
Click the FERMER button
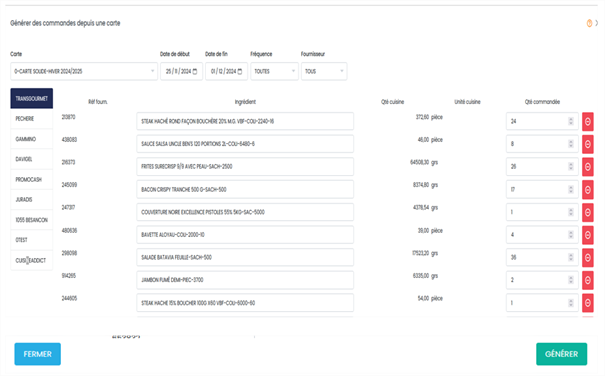pyautogui.click(x=37, y=354)
